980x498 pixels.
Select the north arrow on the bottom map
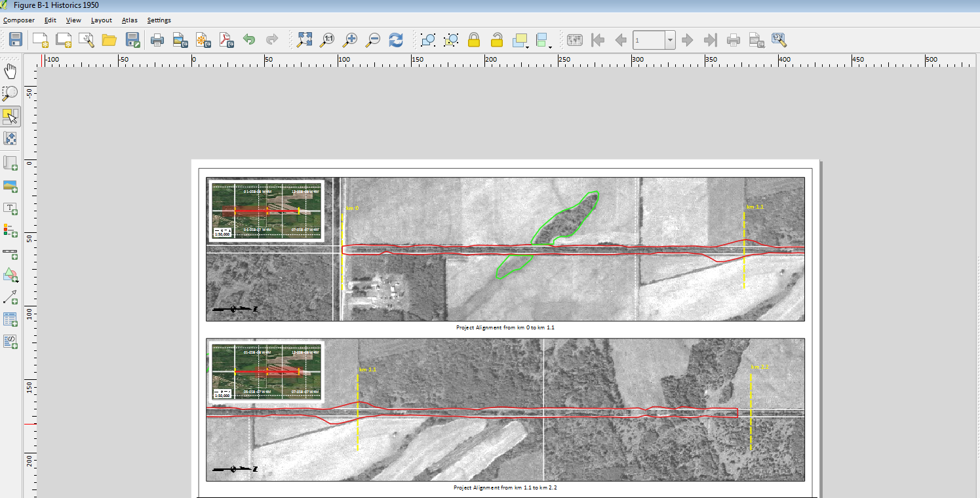click(235, 469)
